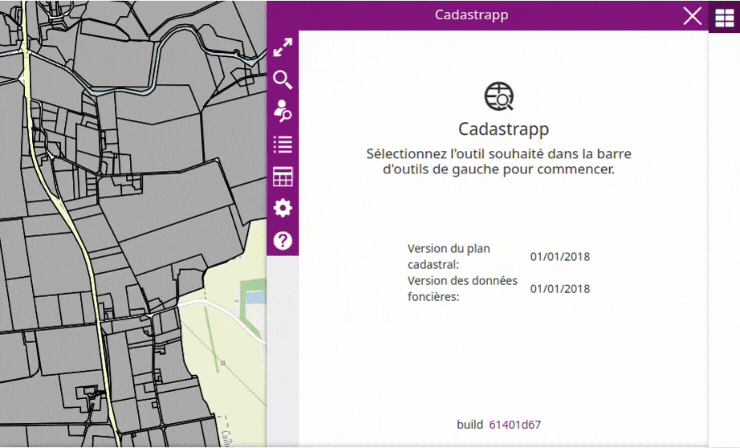Click the zoom to selection arrows icon

tap(283, 47)
